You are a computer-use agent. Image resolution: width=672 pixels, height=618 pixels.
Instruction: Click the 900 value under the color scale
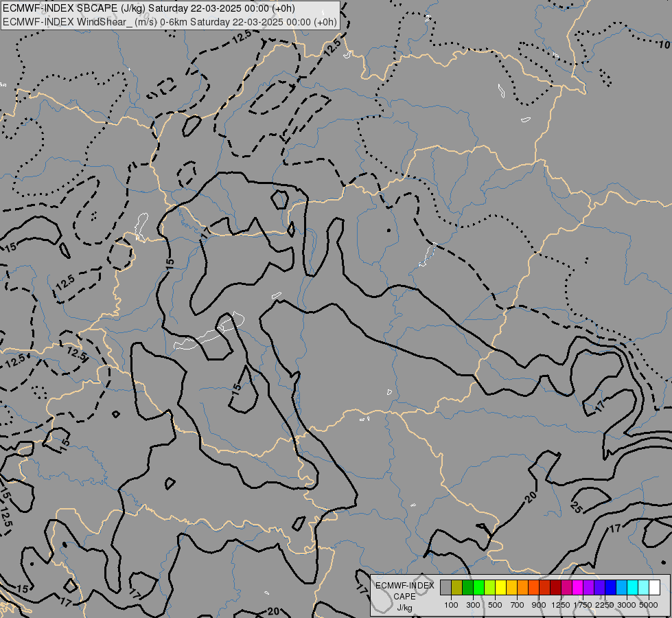[539, 605]
